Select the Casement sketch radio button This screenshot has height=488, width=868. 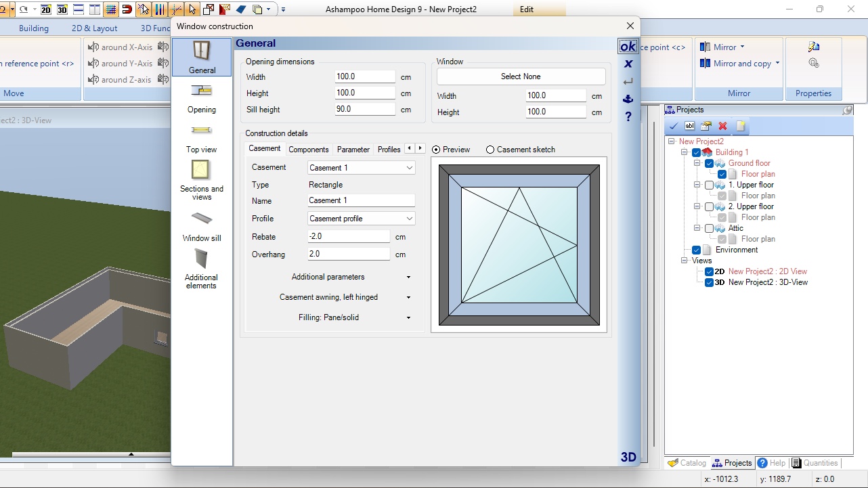pyautogui.click(x=490, y=150)
